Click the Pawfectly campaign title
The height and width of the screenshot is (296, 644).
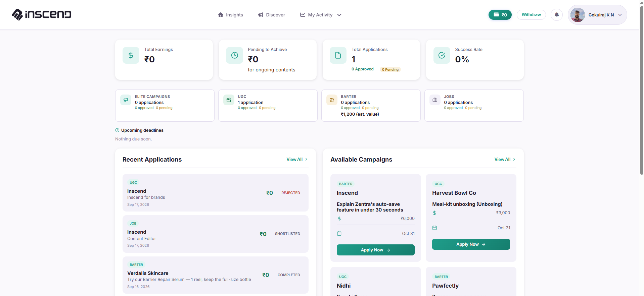point(445,286)
